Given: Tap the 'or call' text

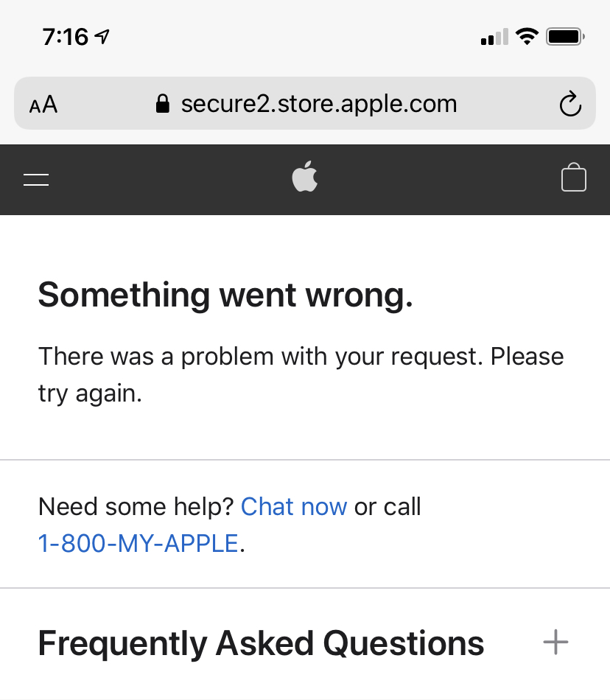Looking at the screenshot, I should [388, 506].
